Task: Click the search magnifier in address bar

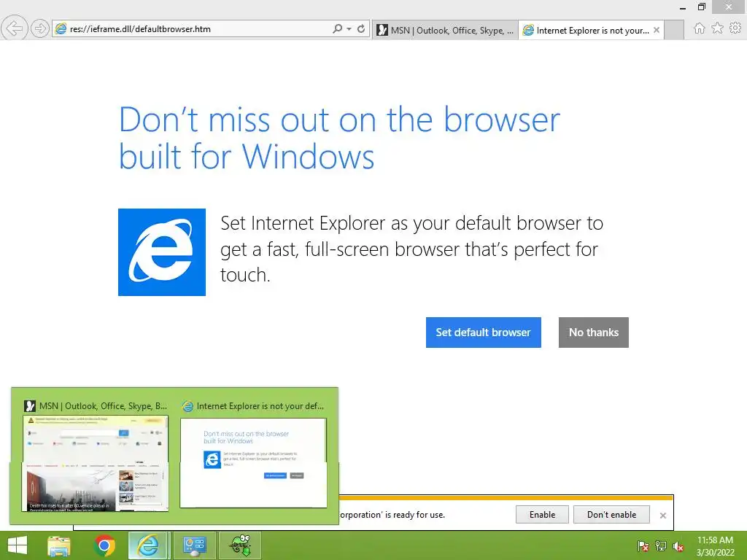Action: click(337, 28)
